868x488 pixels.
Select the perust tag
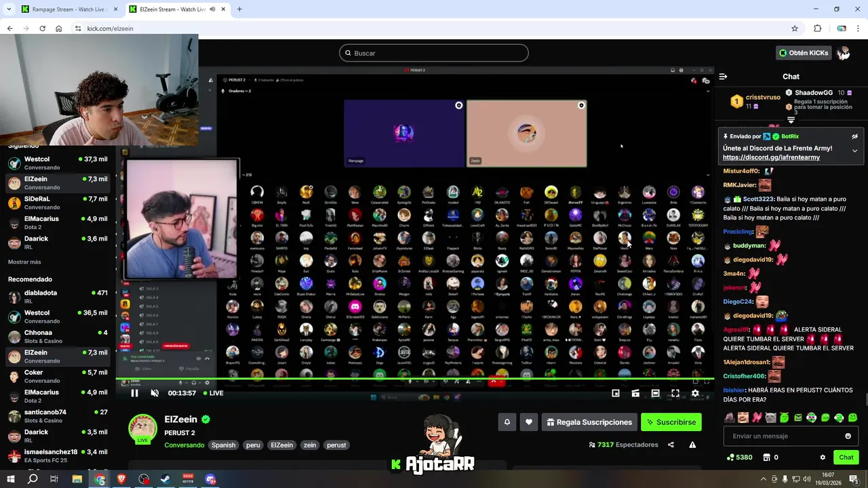point(336,445)
